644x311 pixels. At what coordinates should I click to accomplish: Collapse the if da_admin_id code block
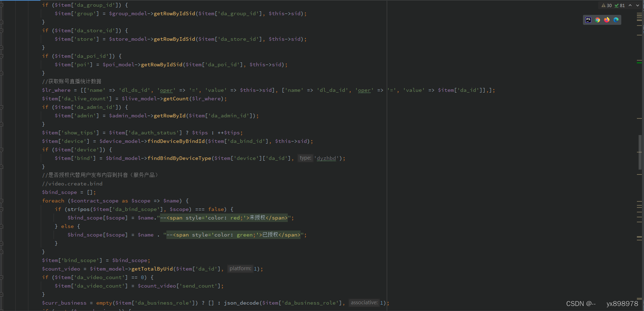coord(1,107)
